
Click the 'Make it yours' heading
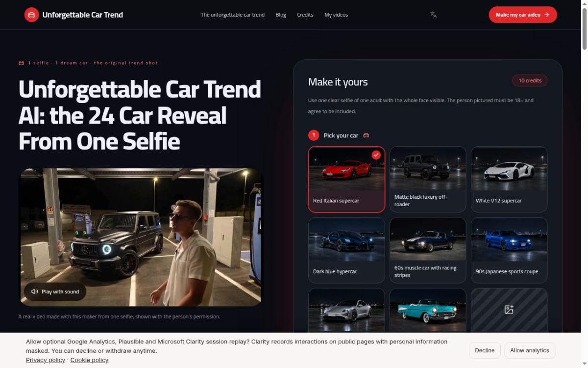click(x=338, y=82)
